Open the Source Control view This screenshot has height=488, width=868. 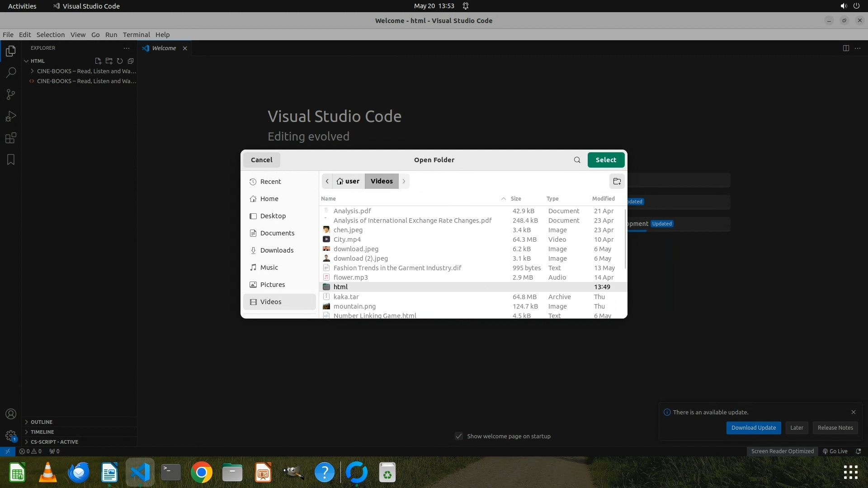[x=11, y=94]
